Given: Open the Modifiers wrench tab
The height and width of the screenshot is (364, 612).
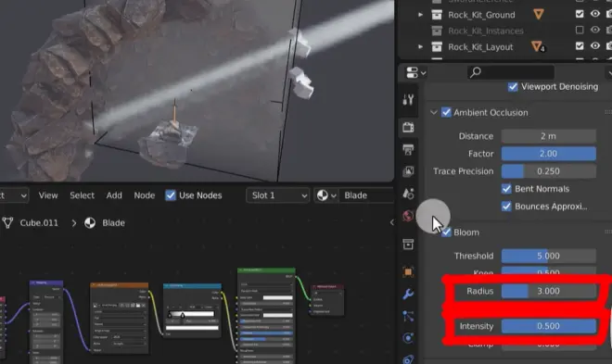Looking at the screenshot, I should coord(408,294).
